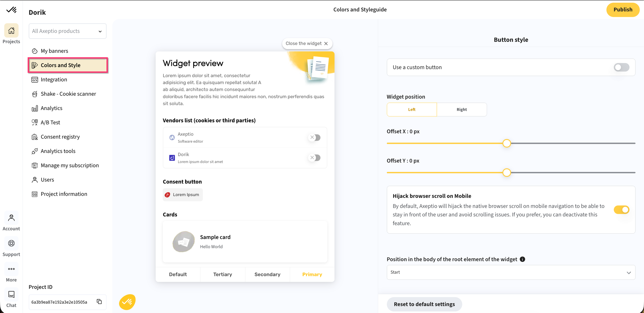Click the Sample card title

point(215,237)
